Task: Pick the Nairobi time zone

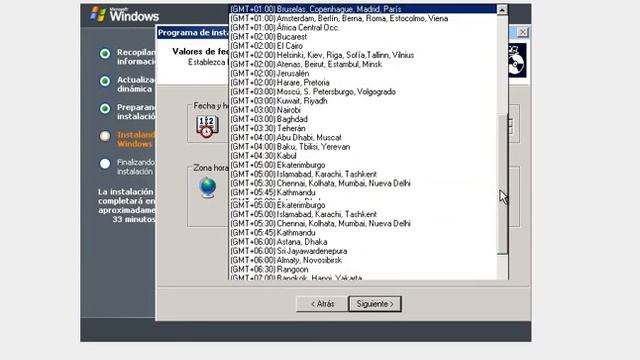Action: click(362, 110)
